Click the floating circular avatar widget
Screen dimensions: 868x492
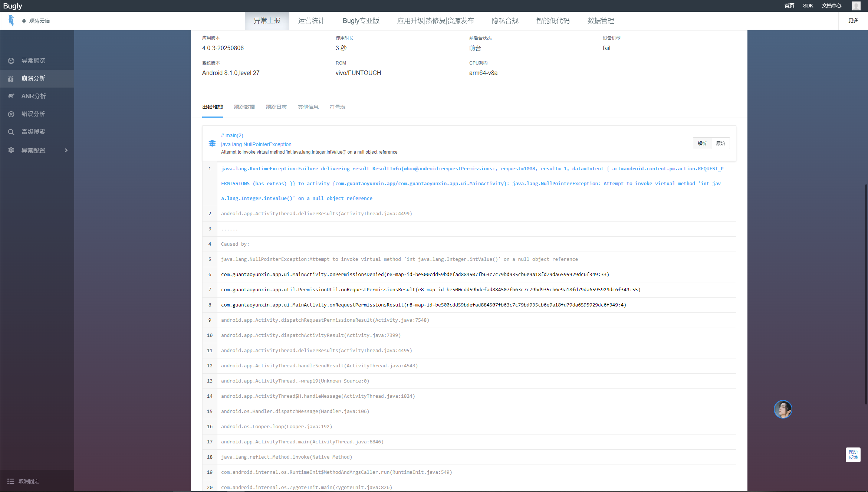coord(783,409)
